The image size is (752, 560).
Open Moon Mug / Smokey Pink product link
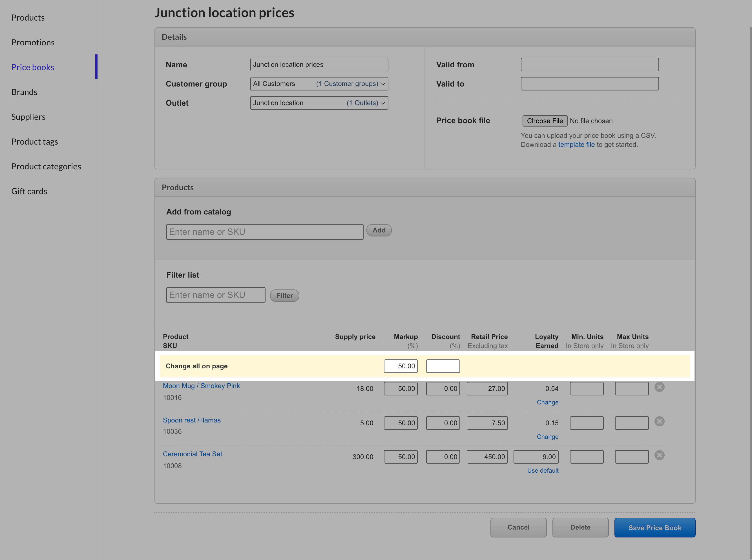pyautogui.click(x=201, y=386)
